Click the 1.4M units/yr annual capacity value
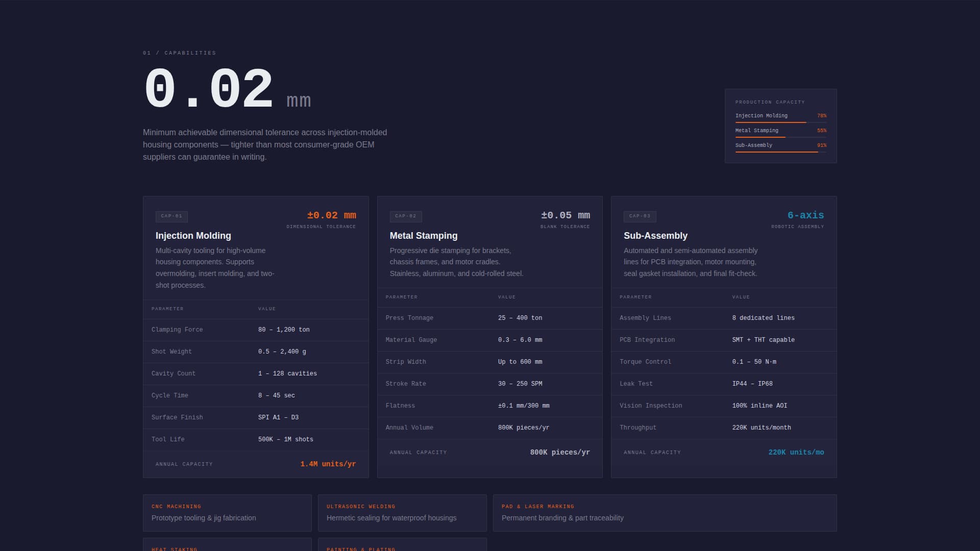The height and width of the screenshot is (551, 980). (x=329, y=464)
